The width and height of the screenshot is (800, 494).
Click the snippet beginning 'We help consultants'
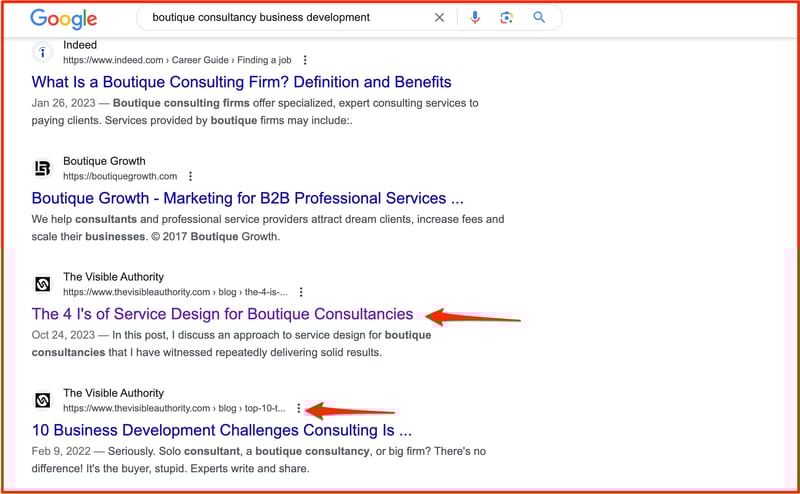click(x=268, y=228)
